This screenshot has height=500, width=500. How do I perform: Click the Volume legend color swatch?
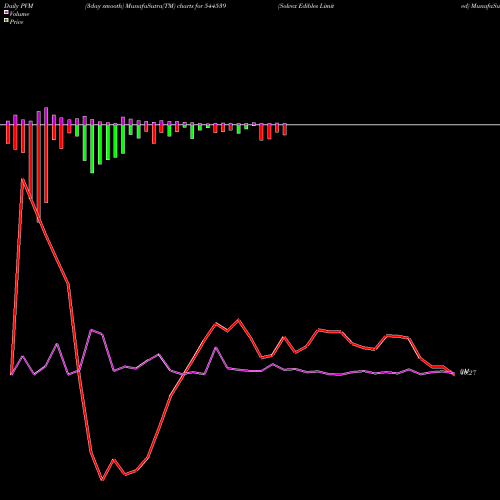6,12
